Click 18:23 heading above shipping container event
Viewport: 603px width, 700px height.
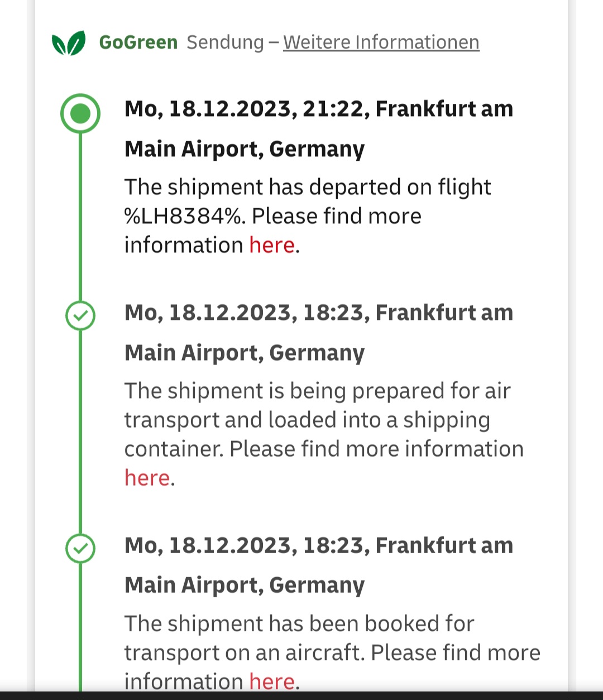(x=318, y=313)
